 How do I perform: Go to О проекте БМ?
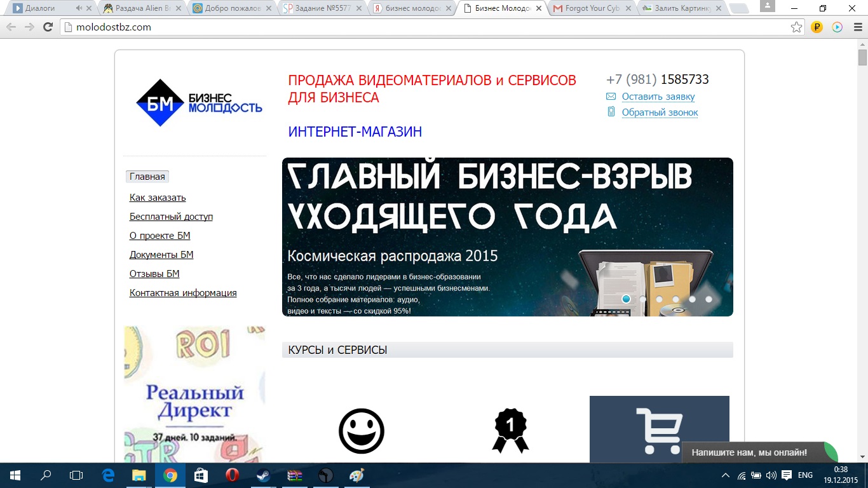tap(160, 236)
